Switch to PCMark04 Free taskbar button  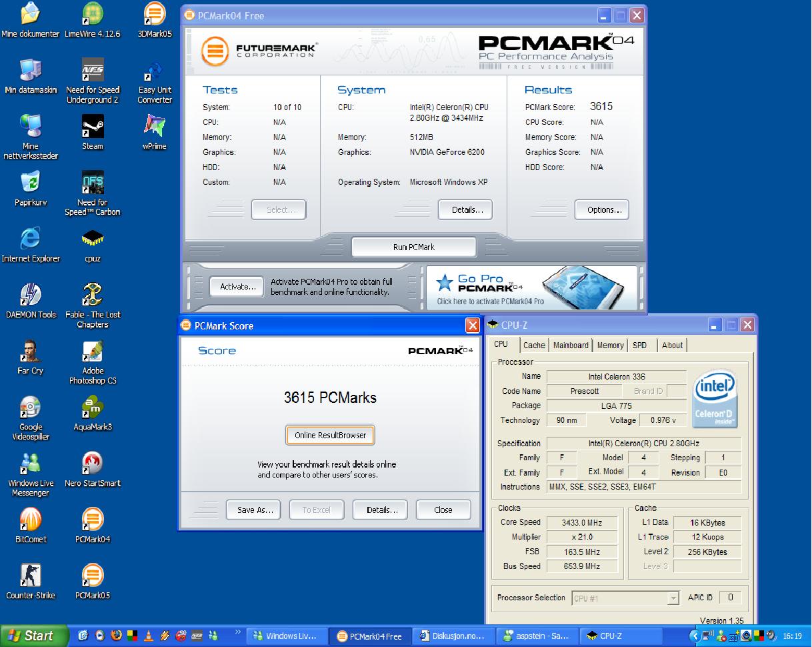pyautogui.click(x=369, y=636)
